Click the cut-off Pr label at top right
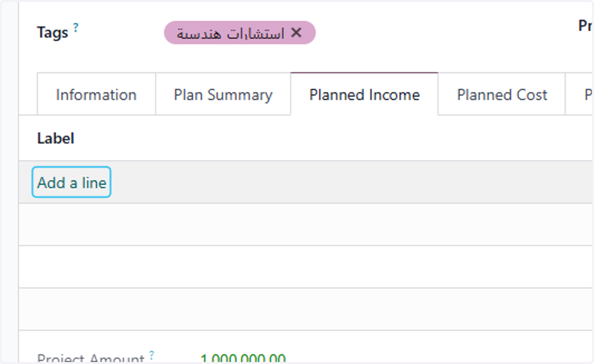This screenshot has height=364, width=594. [586, 26]
